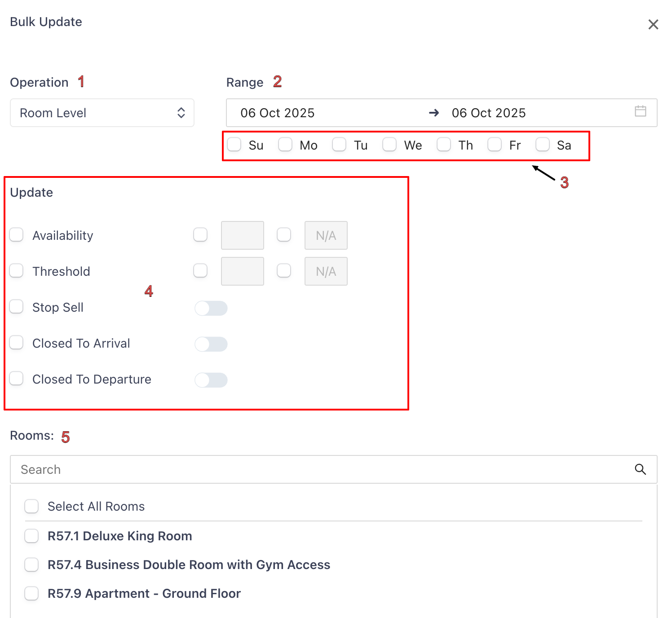Check the Stop Sell checkbox
Image resolution: width=672 pixels, height=618 pixels.
pos(17,307)
